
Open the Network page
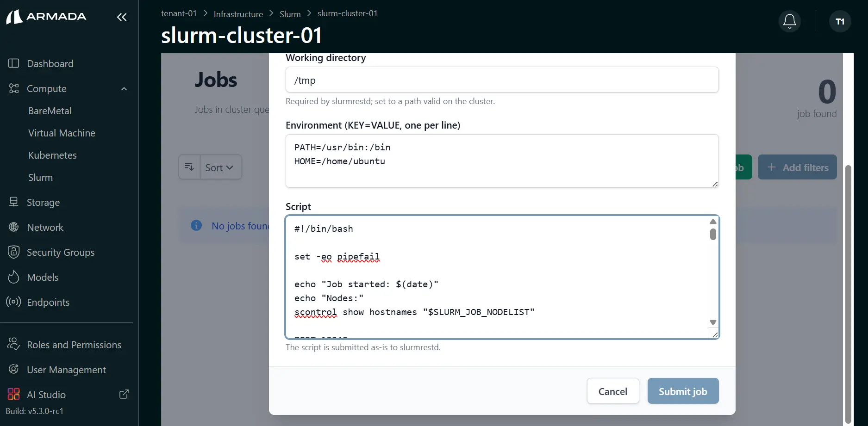point(45,227)
